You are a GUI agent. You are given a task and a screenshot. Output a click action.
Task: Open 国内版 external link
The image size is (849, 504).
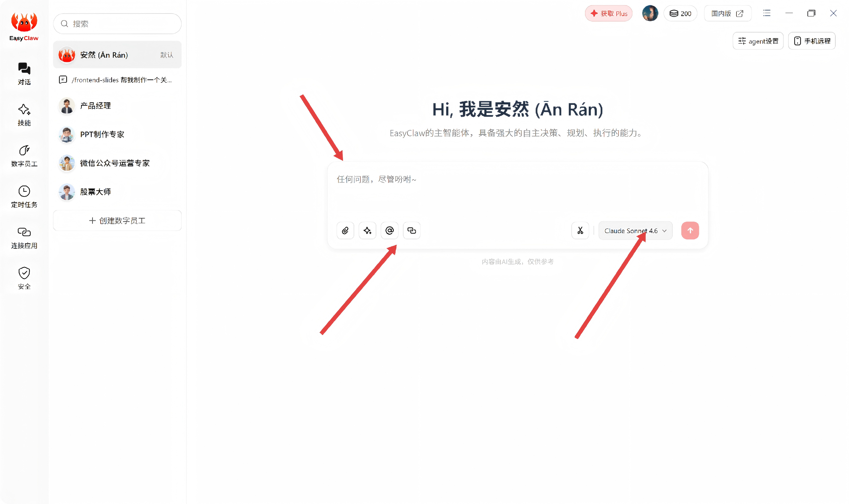coord(727,14)
